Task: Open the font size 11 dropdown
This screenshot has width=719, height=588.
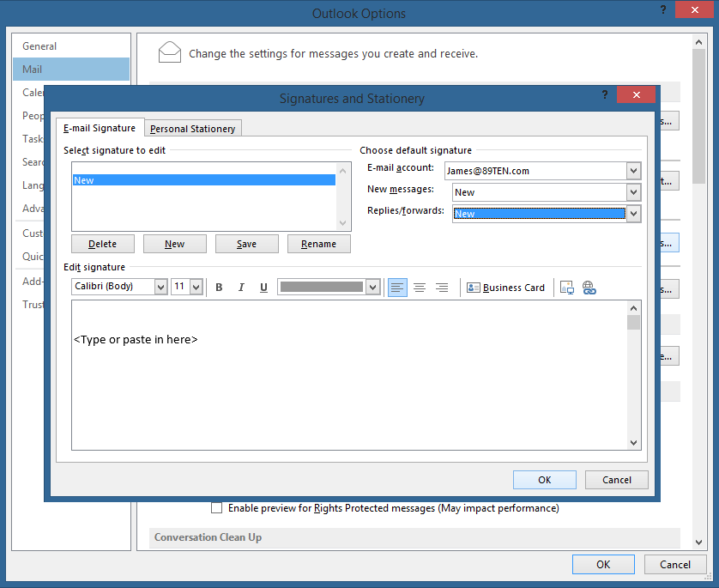Action: [196, 288]
